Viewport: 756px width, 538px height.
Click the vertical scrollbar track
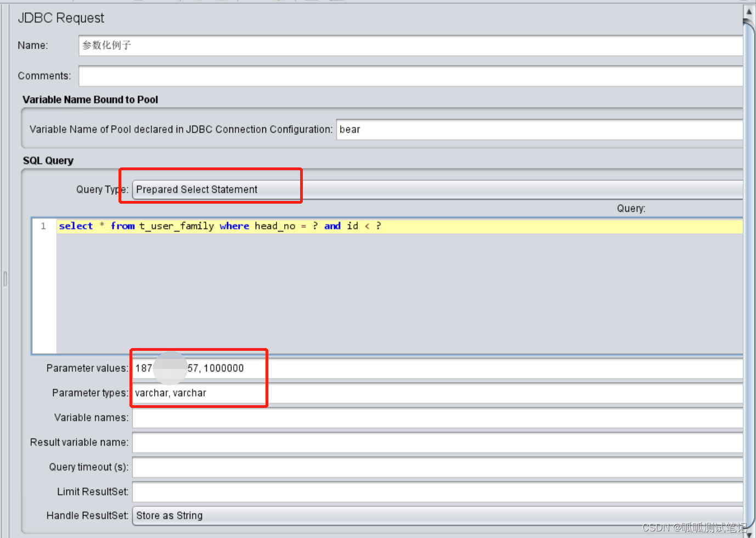coord(749,274)
